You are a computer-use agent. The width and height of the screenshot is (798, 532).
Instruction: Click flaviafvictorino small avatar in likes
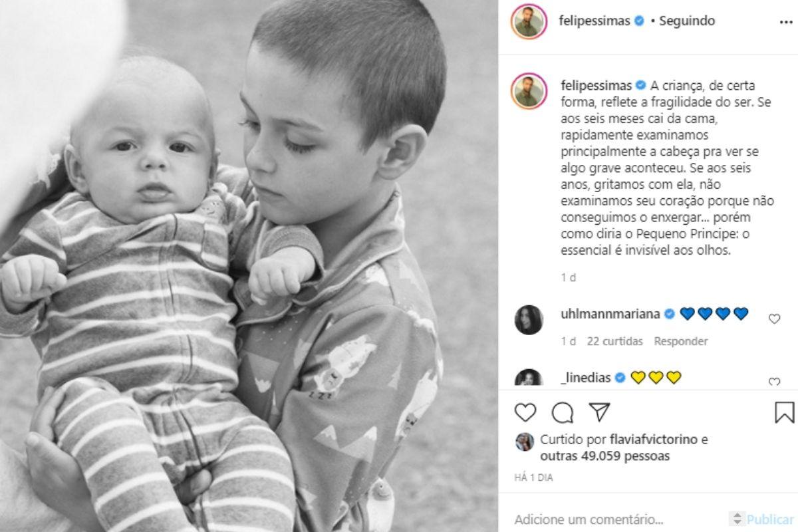[x=525, y=442]
